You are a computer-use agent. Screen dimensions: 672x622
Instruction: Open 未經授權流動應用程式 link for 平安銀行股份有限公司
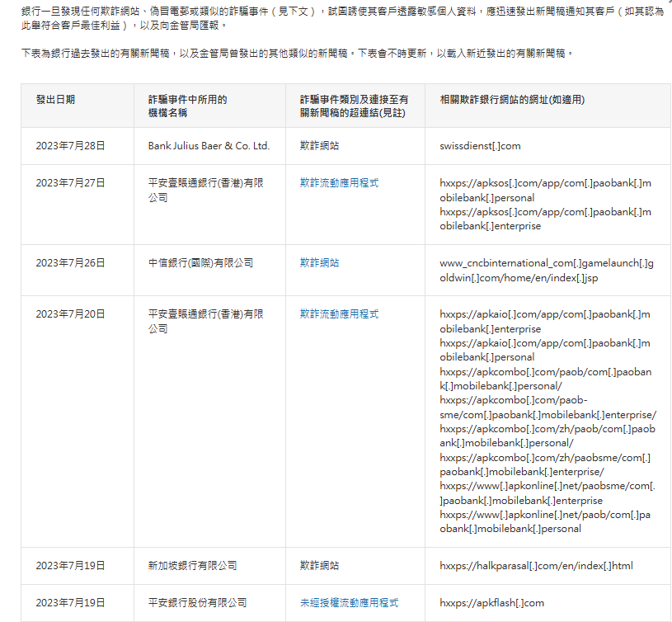pos(349,603)
